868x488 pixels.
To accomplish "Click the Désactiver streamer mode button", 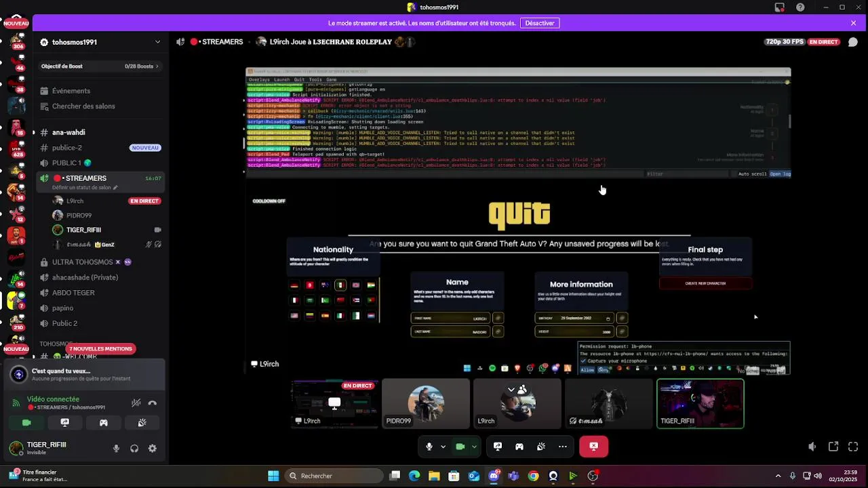I will [540, 23].
